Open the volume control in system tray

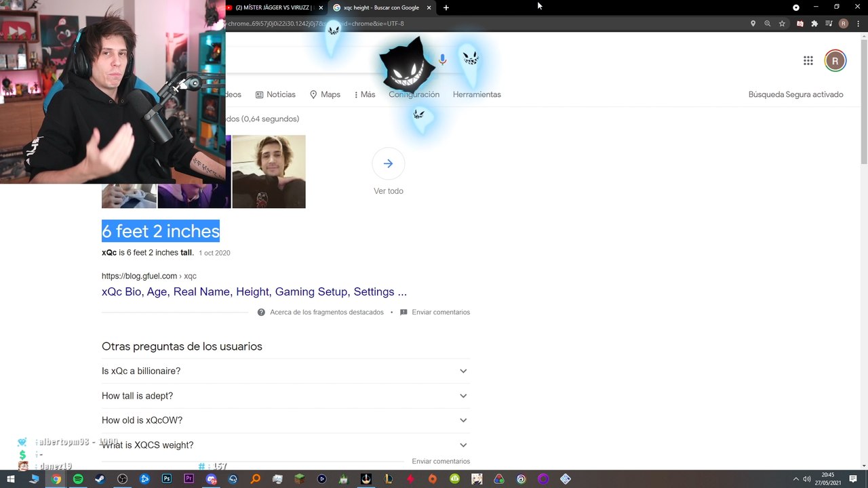click(807, 479)
